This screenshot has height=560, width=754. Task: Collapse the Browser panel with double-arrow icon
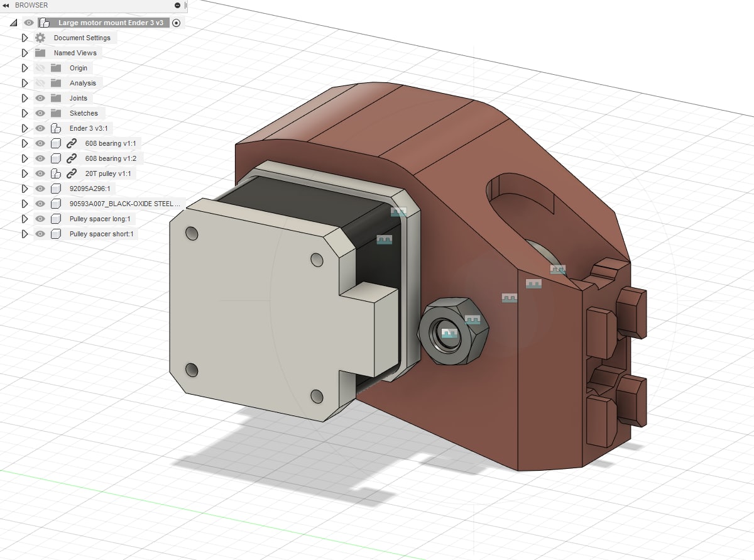pos(6,5)
